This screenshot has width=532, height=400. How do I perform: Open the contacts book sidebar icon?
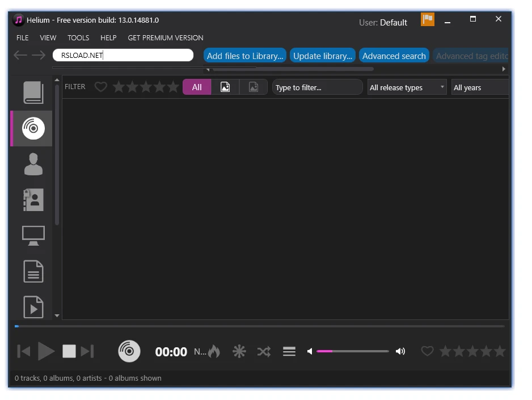(x=33, y=200)
